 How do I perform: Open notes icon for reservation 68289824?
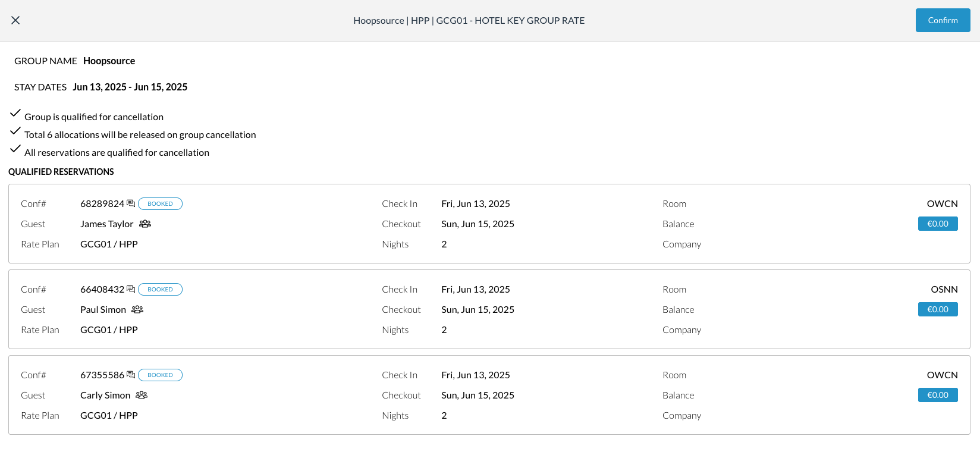pos(131,203)
